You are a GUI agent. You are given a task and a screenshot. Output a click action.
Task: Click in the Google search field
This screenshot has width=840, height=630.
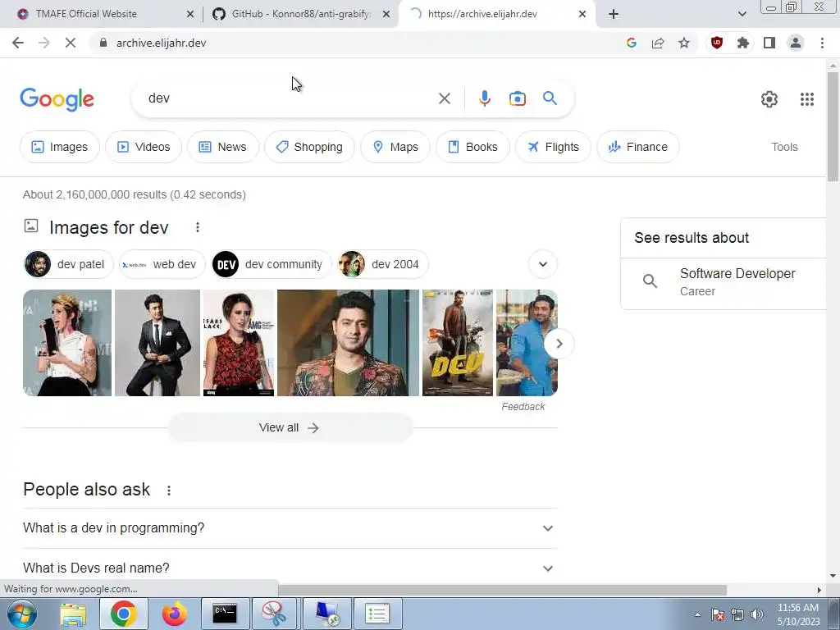point(290,98)
